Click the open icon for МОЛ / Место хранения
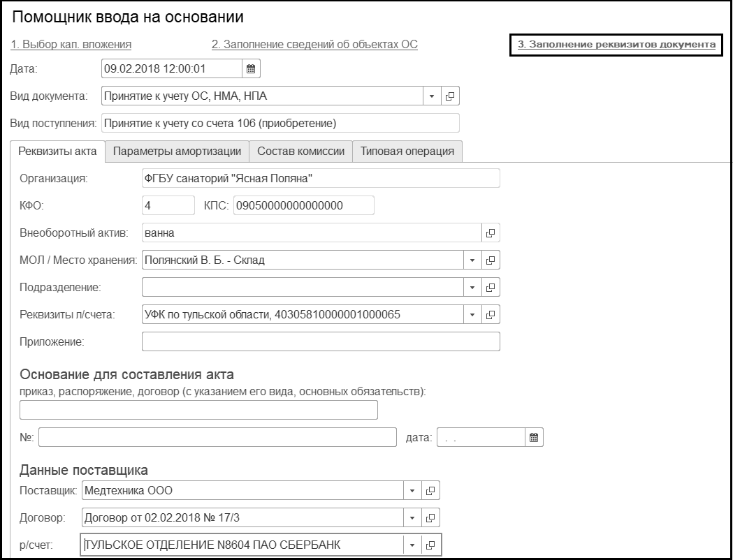Screen dimensions: 733x560 (491, 260)
